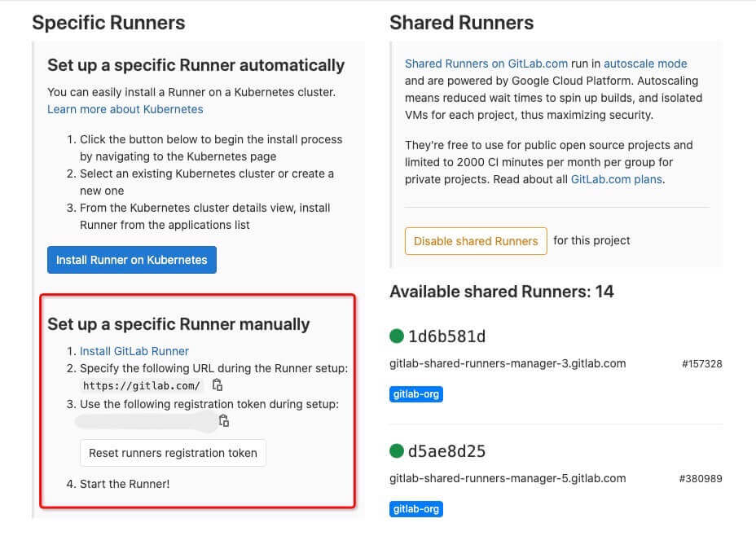The height and width of the screenshot is (536, 756).
Task: Click the Start the Runner! step text
Action: pos(125,484)
